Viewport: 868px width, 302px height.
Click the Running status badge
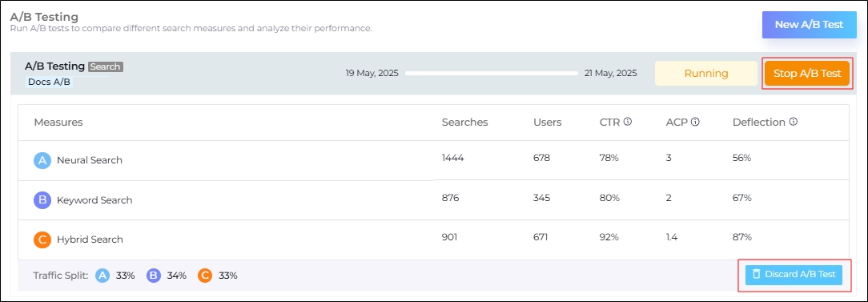(705, 73)
